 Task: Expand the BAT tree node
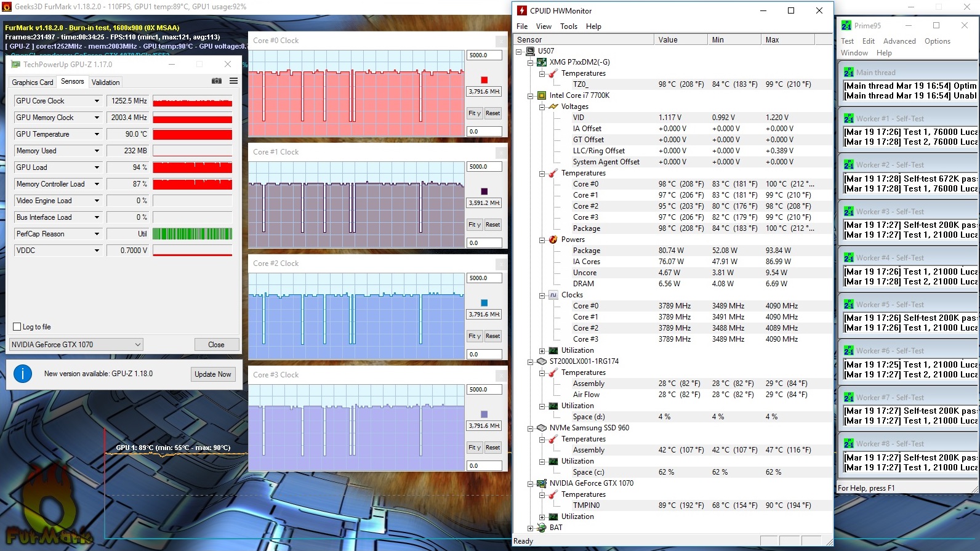pyautogui.click(x=530, y=528)
